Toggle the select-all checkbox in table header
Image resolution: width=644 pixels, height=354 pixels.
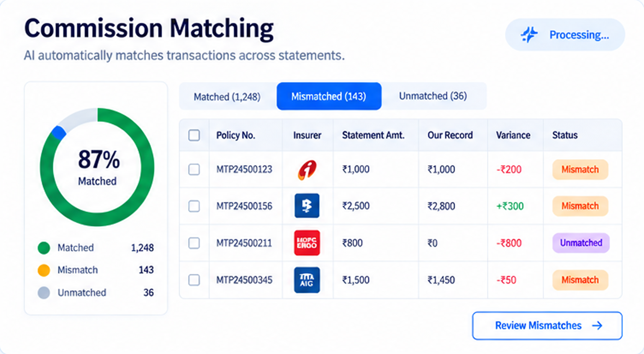[194, 135]
